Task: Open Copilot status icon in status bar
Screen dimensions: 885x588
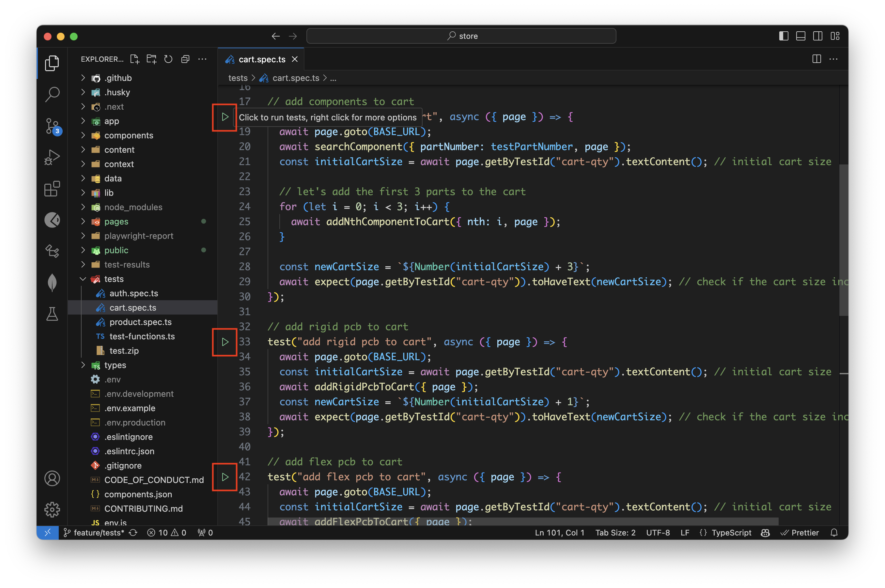Action: click(765, 533)
